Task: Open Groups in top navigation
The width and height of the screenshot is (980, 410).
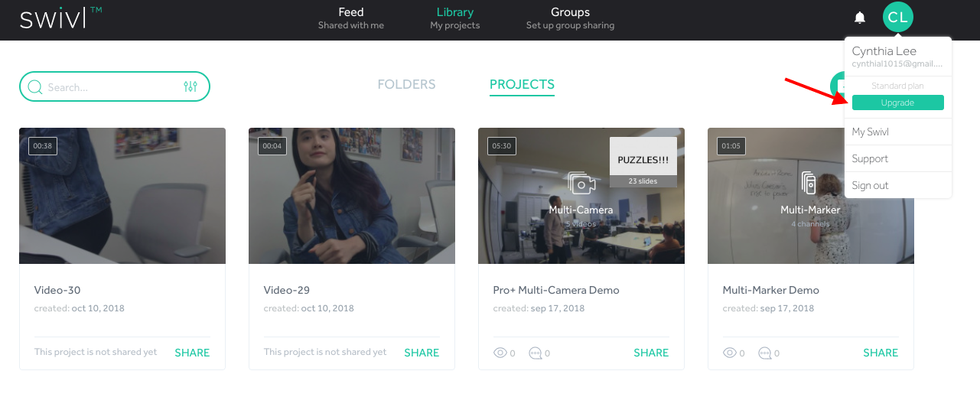Action: [570, 18]
